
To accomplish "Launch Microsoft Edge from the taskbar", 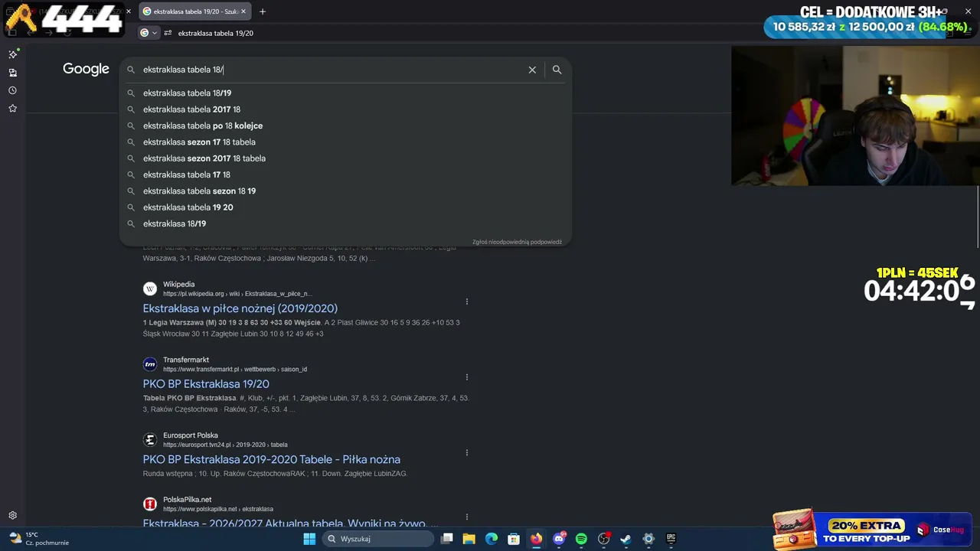I will point(492,539).
